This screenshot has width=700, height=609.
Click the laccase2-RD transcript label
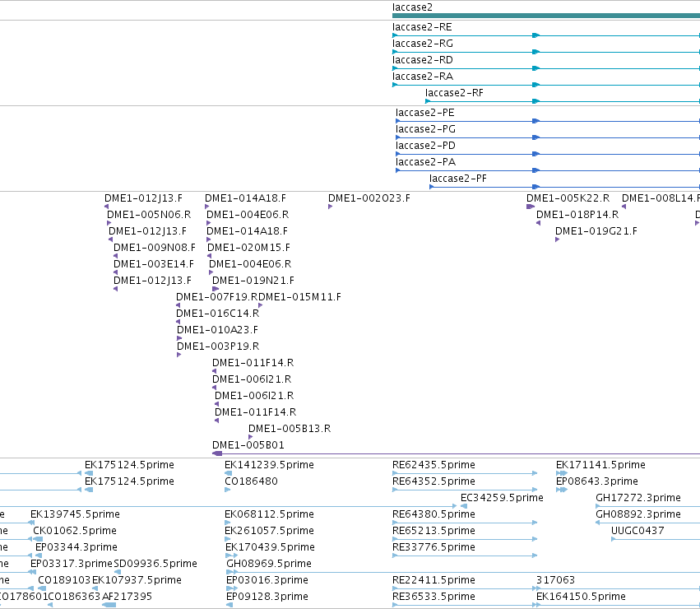point(422,60)
